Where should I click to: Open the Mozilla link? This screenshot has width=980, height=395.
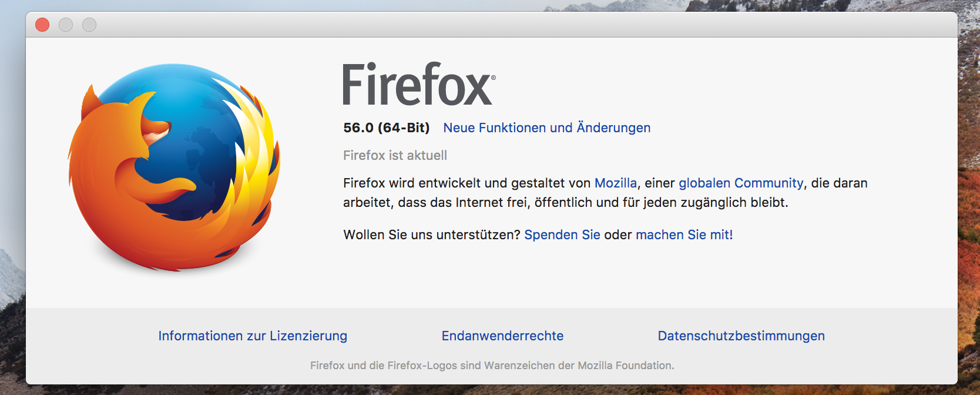click(615, 183)
